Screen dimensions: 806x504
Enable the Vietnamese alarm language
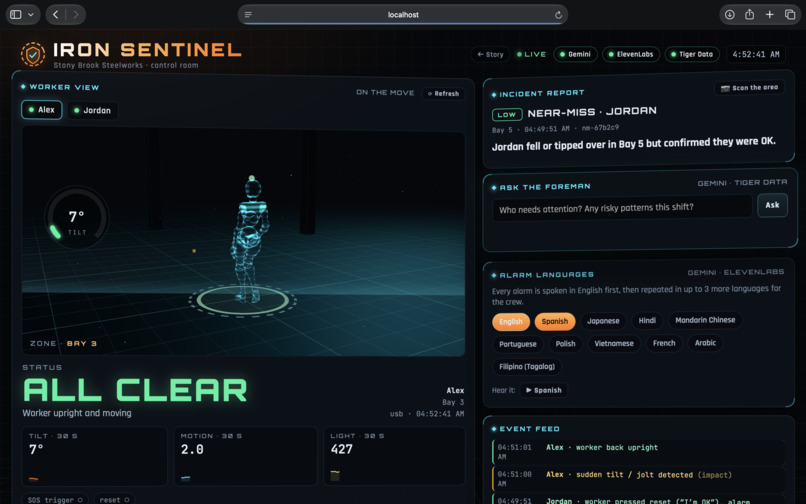pyautogui.click(x=614, y=343)
